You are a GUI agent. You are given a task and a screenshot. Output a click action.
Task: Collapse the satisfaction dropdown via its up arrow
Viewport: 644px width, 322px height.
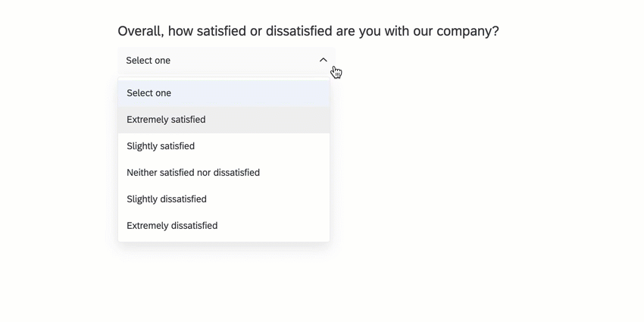coord(324,60)
